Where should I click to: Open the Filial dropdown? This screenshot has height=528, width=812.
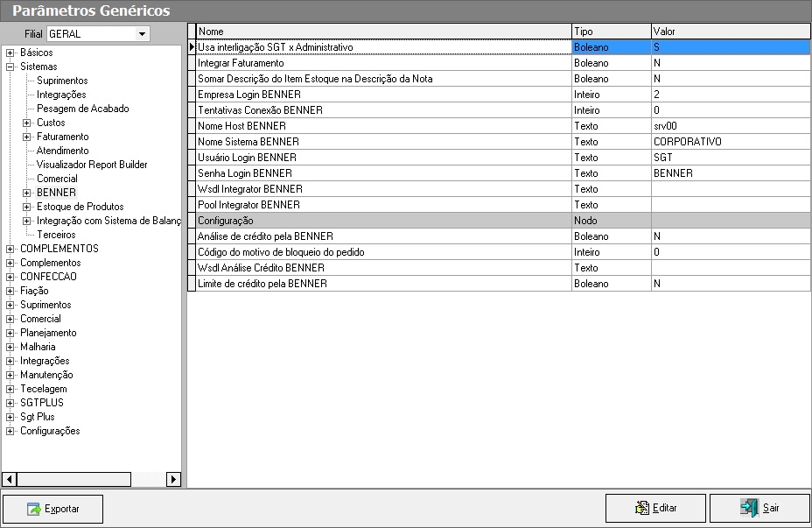coord(143,34)
